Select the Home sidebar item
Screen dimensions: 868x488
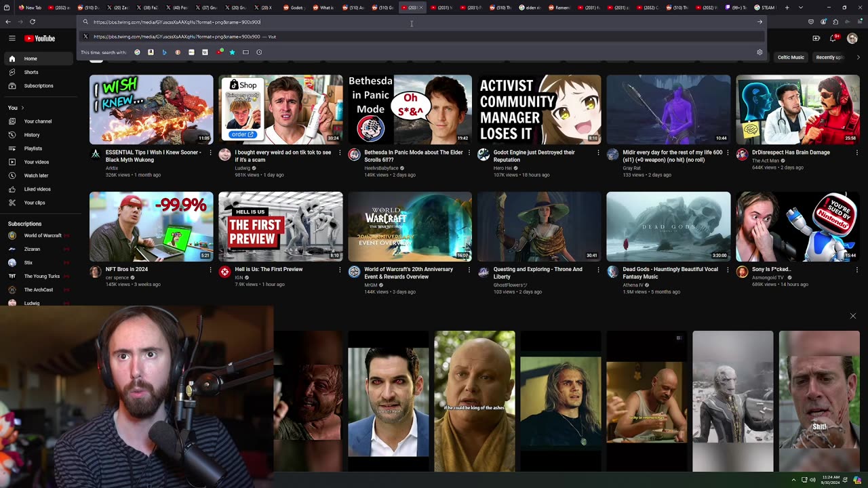[x=37, y=58]
